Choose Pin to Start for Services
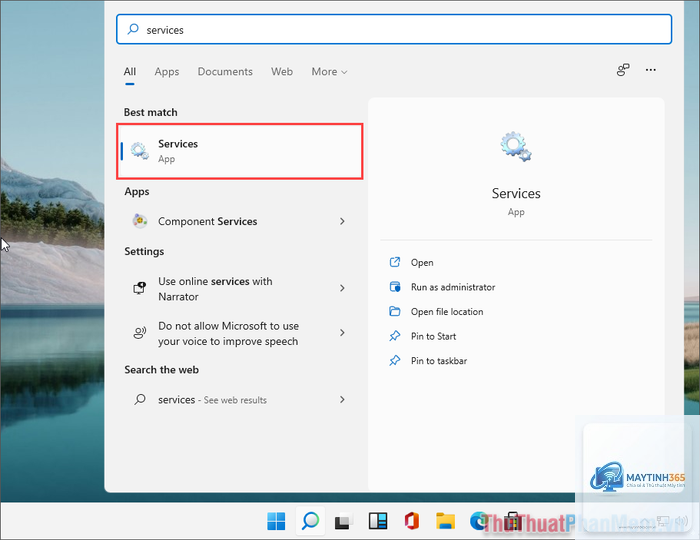 pyautogui.click(x=433, y=336)
